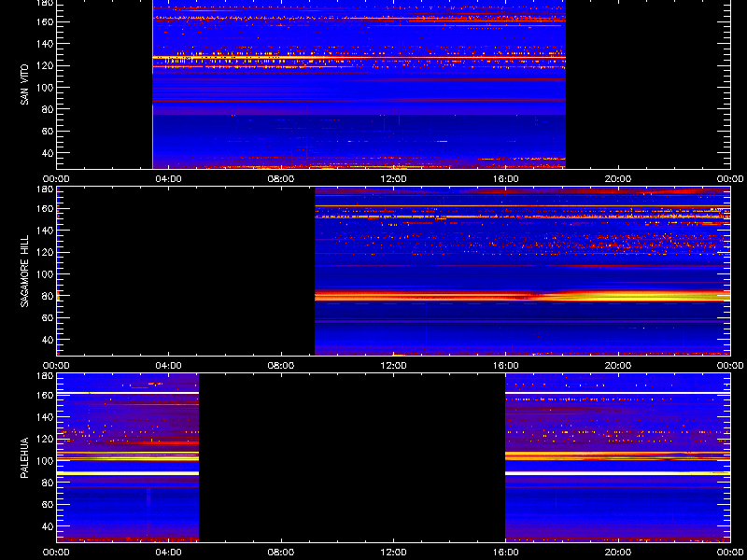Screen dimensions: 747x560
Task: Pick the 04:00 time label under Palehua plot
Action: (169, 553)
